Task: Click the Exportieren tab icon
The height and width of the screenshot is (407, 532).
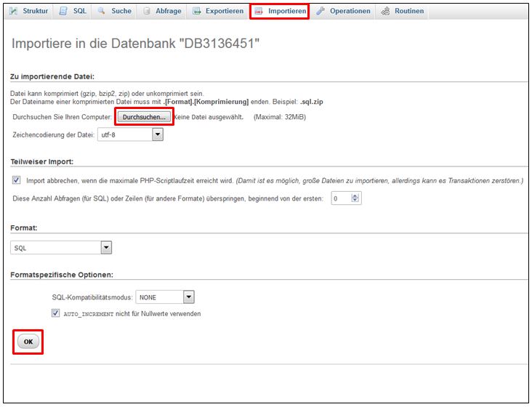Action: [x=196, y=11]
